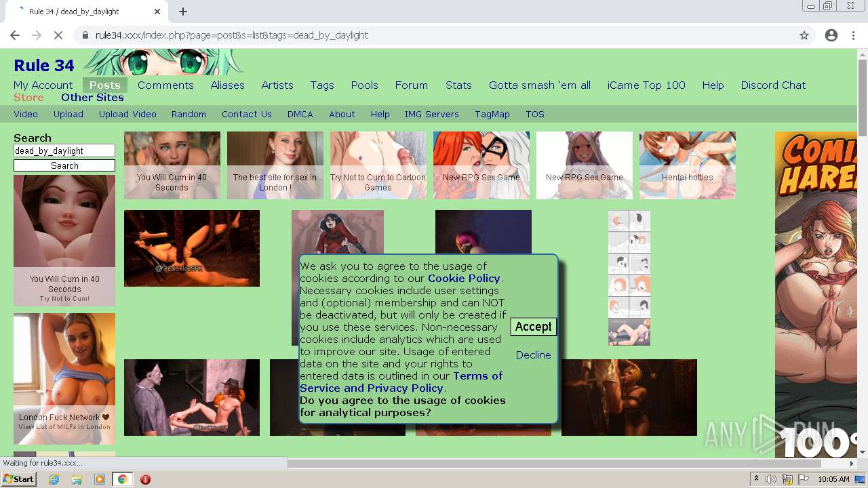Open the Forum link

click(x=411, y=85)
